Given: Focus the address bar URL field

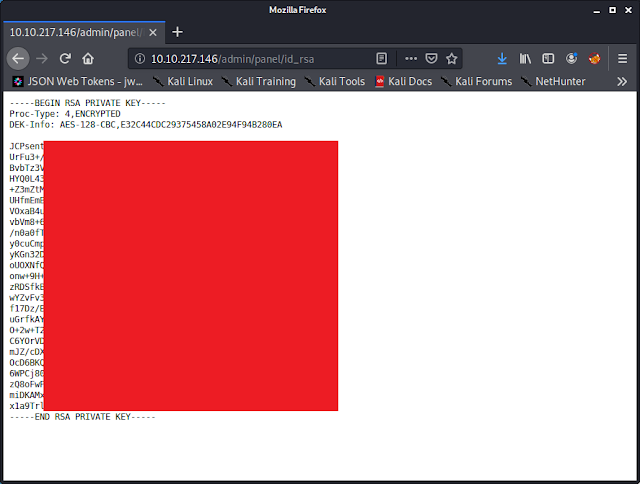Looking at the screenshot, I should click(x=260, y=59).
